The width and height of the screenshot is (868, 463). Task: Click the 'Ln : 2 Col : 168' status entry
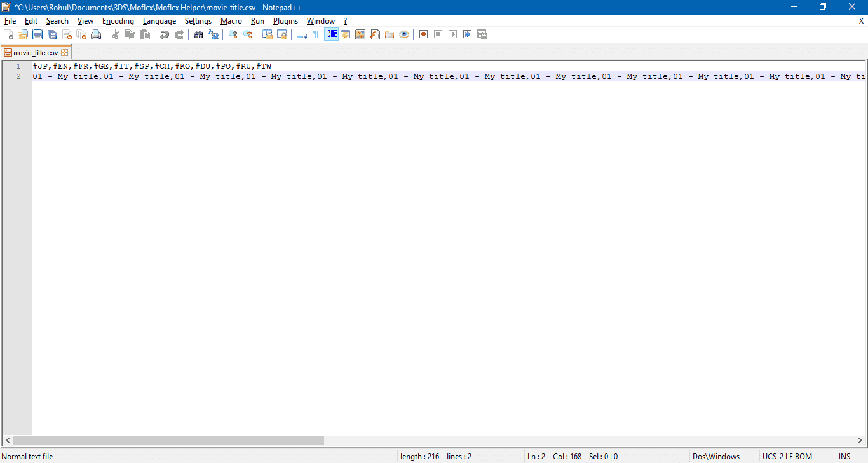click(554, 457)
